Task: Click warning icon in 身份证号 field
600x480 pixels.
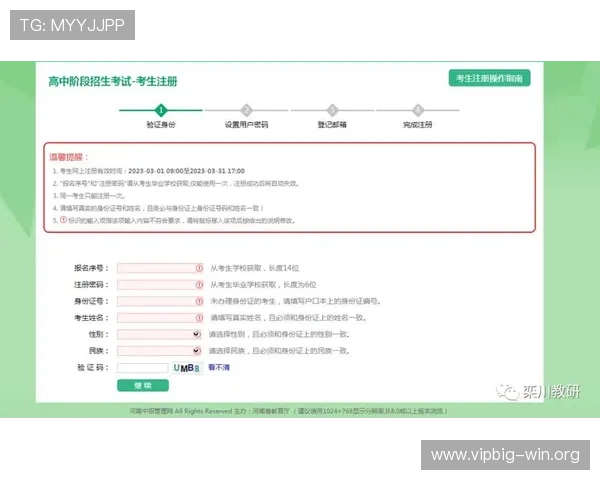Action: [x=199, y=301]
